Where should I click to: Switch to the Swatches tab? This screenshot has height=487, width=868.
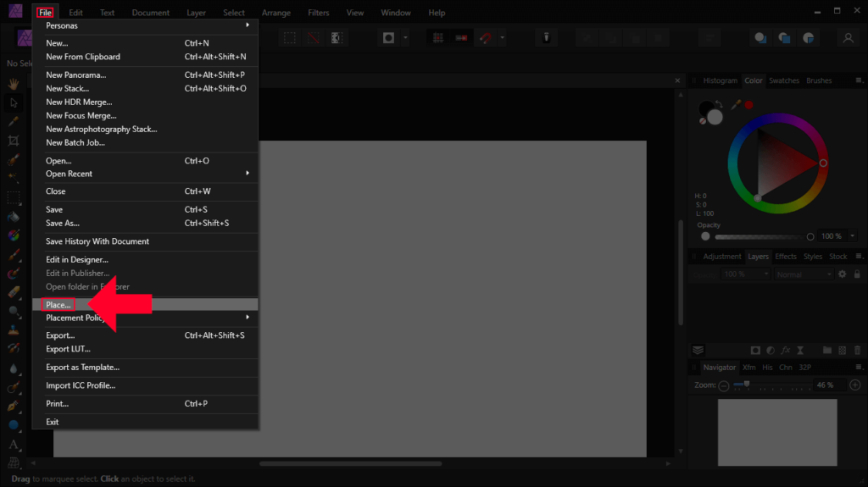pos(783,80)
